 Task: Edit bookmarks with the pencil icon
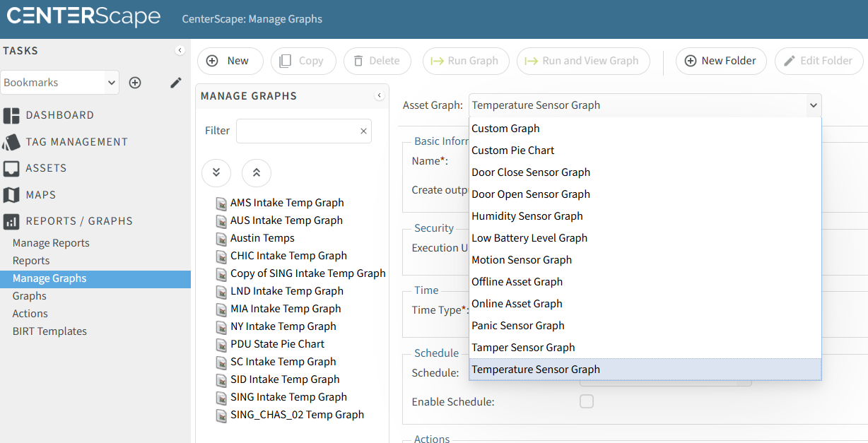click(176, 83)
